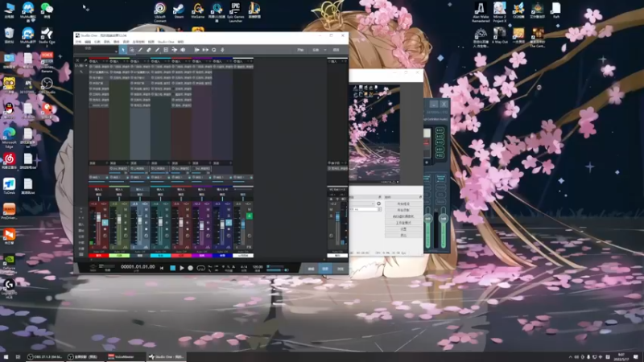Toggle A1 output in VoiceMeeter
The height and width of the screenshot is (362, 644).
[x=440, y=130]
